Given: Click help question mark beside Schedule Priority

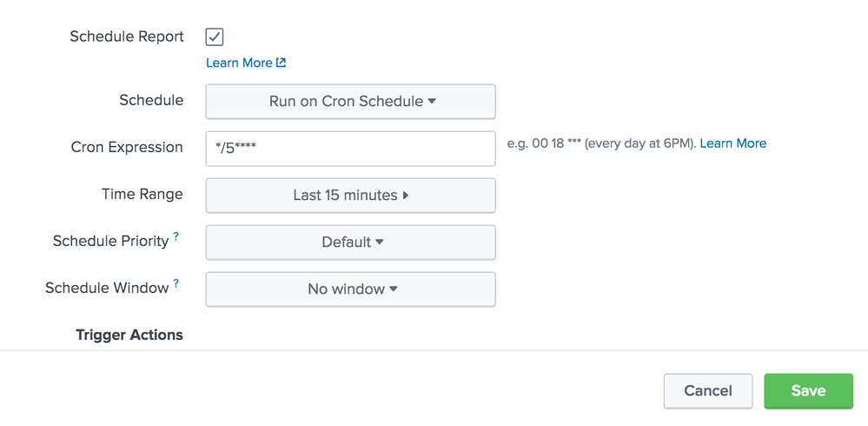Looking at the screenshot, I should [x=176, y=236].
